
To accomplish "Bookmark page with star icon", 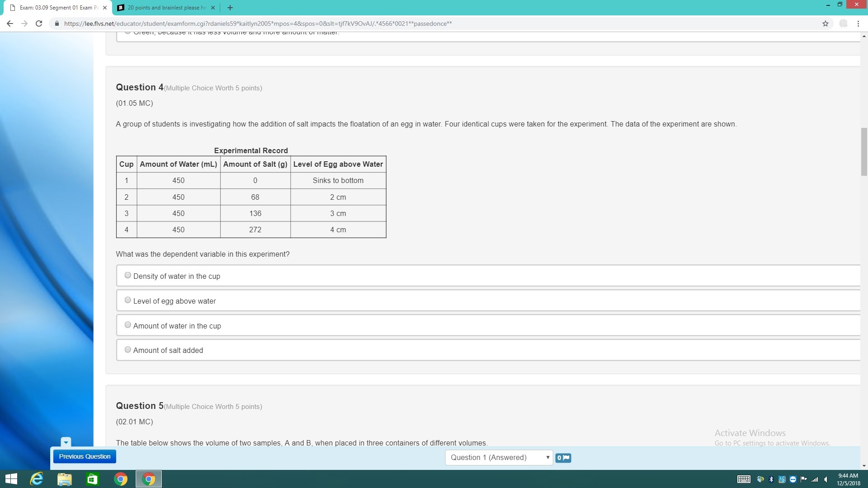I will [825, 23].
